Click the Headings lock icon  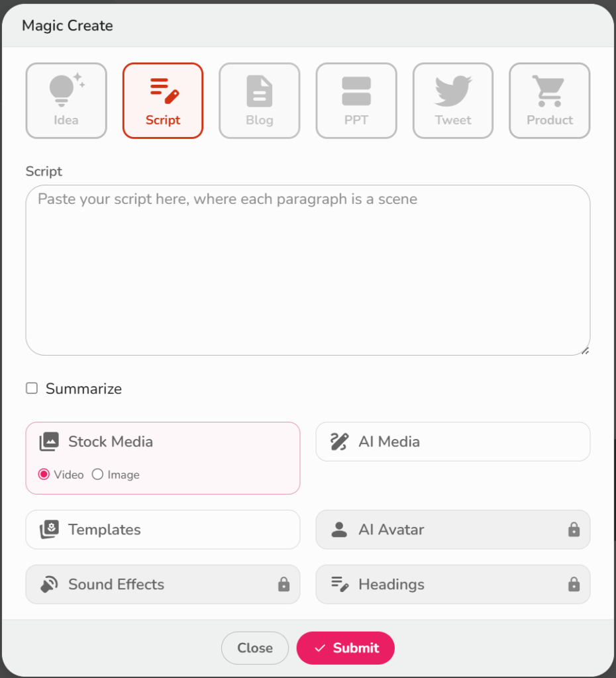574,584
